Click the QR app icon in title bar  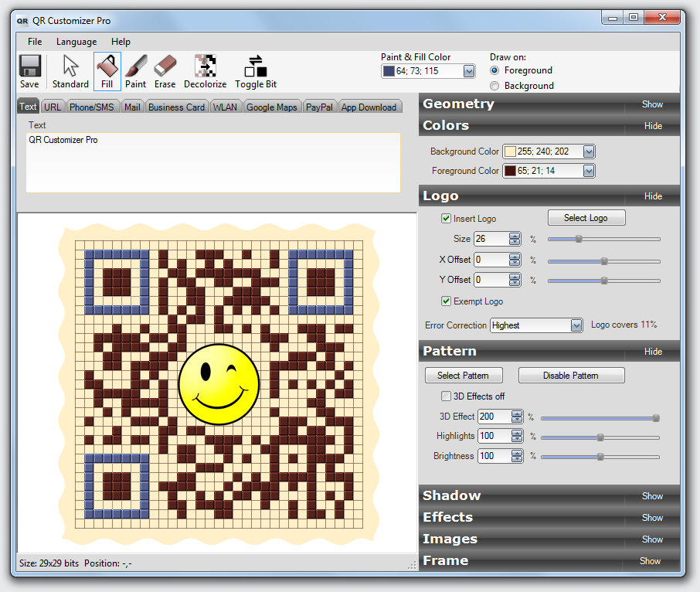tap(22, 21)
